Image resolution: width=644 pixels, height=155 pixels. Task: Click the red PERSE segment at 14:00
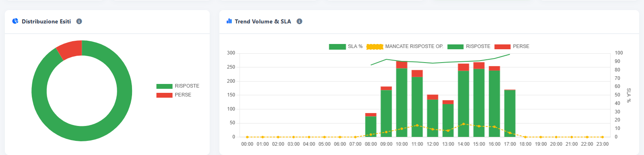(463, 67)
